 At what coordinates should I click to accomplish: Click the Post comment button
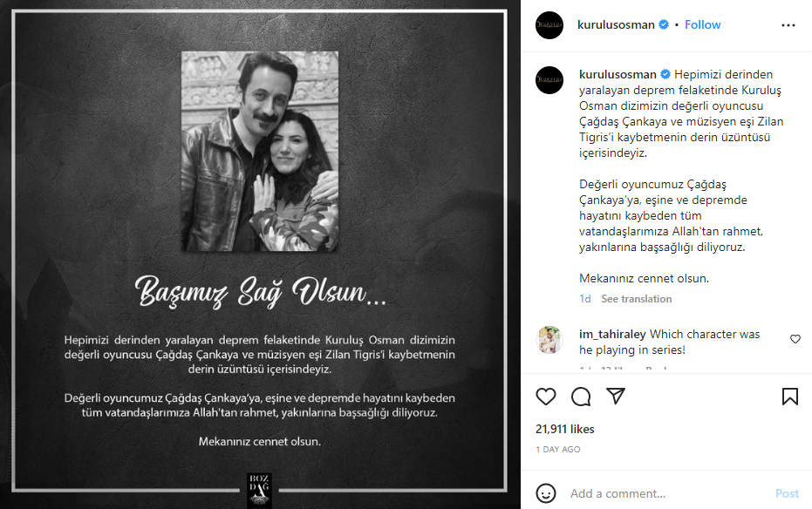pos(787,493)
